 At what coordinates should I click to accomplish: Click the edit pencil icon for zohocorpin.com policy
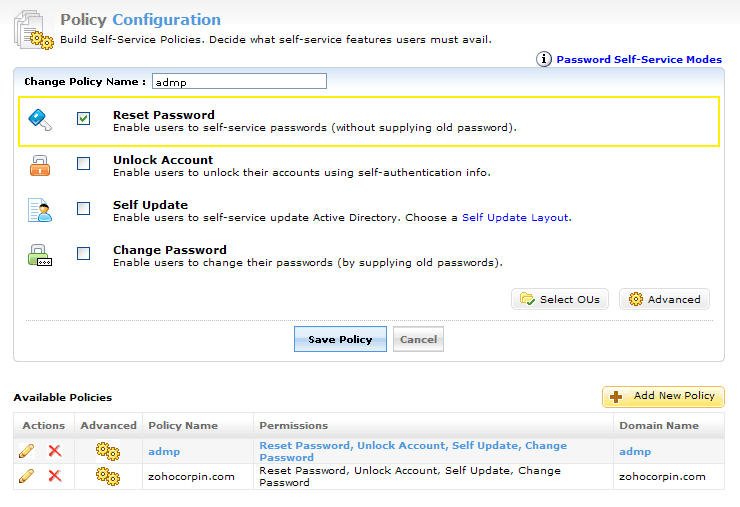27,476
